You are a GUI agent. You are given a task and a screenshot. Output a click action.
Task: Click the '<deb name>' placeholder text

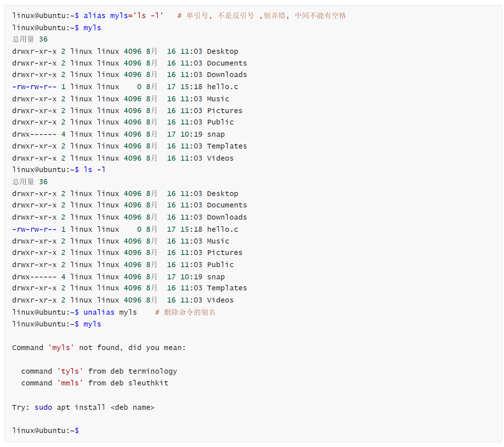132,407
